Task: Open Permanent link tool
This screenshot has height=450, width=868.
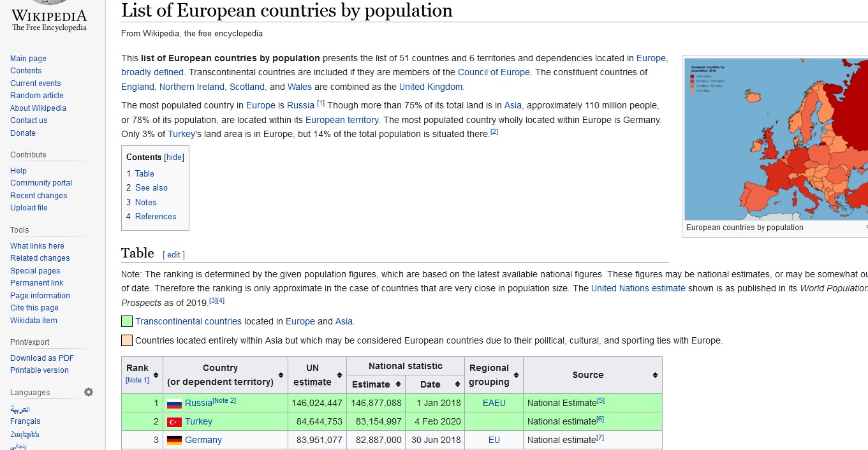Action: (x=37, y=283)
